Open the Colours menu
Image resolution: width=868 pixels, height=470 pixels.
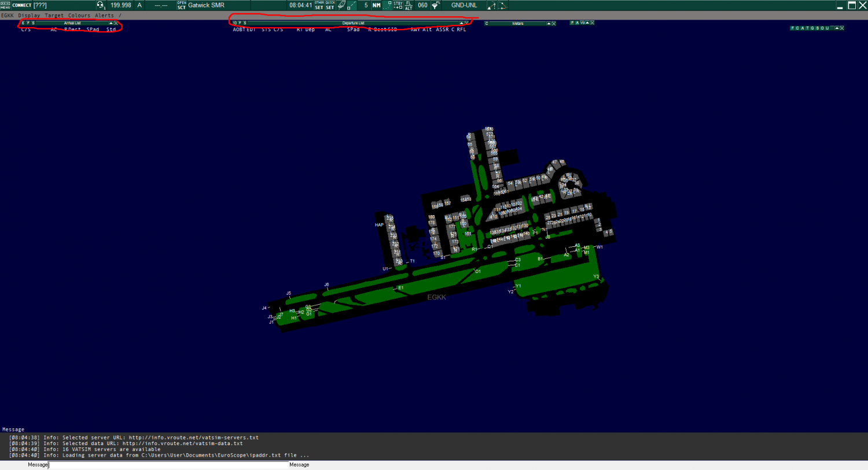[79, 16]
